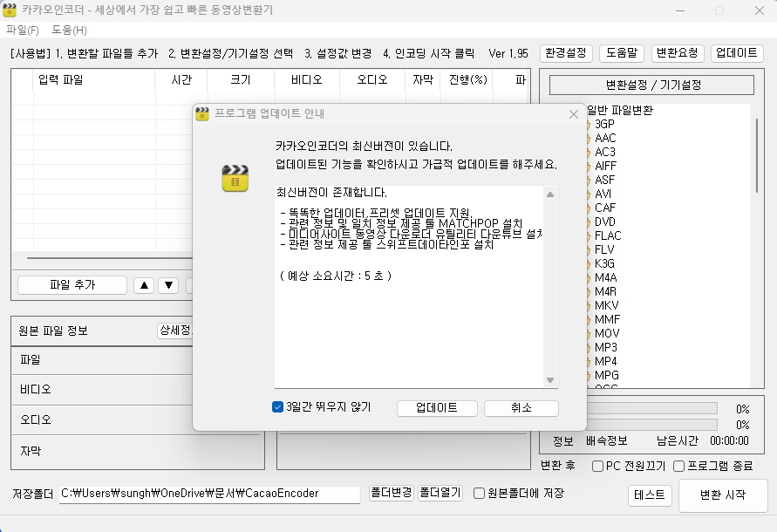Enable 프로그램 종료 after conversion
The width and height of the screenshot is (777, 532).
point(678,466)
